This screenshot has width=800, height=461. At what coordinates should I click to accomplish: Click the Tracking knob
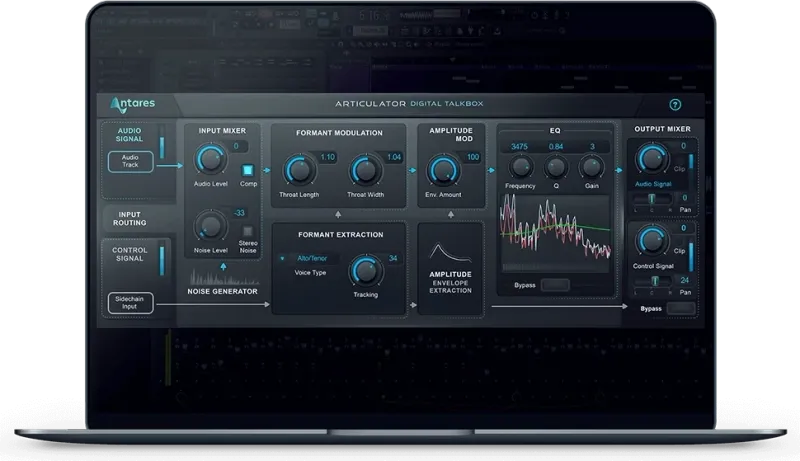point(366,270)
